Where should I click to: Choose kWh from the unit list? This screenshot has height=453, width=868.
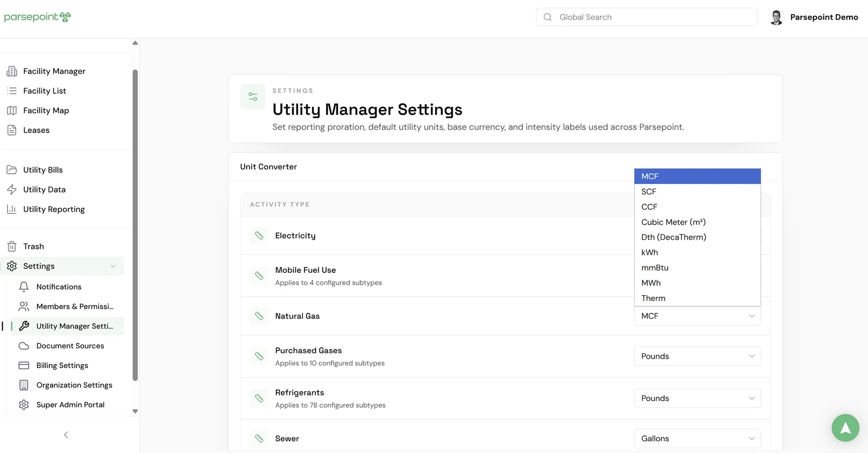(x=697, y=252)
